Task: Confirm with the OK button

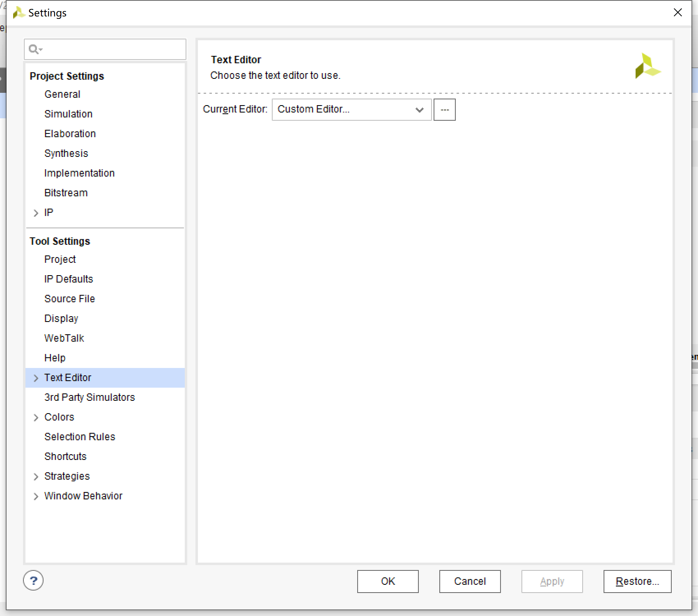Action: coord(388,581)
